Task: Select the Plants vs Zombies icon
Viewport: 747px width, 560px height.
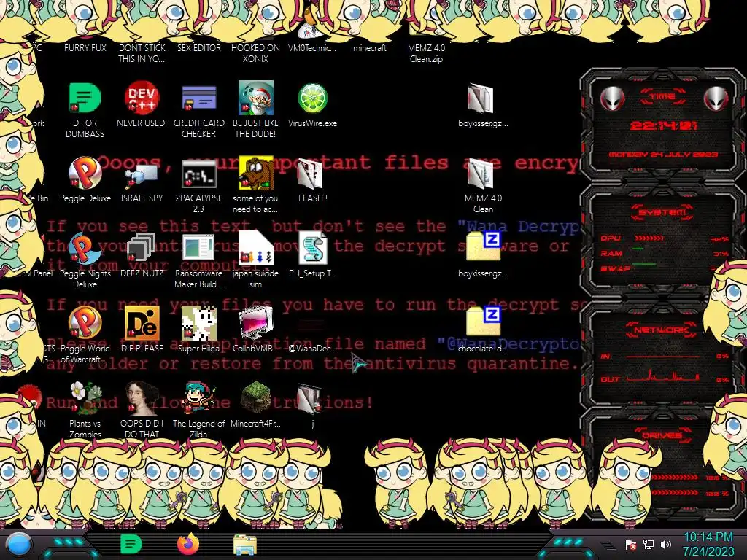Action: click(x=85, y=398)
